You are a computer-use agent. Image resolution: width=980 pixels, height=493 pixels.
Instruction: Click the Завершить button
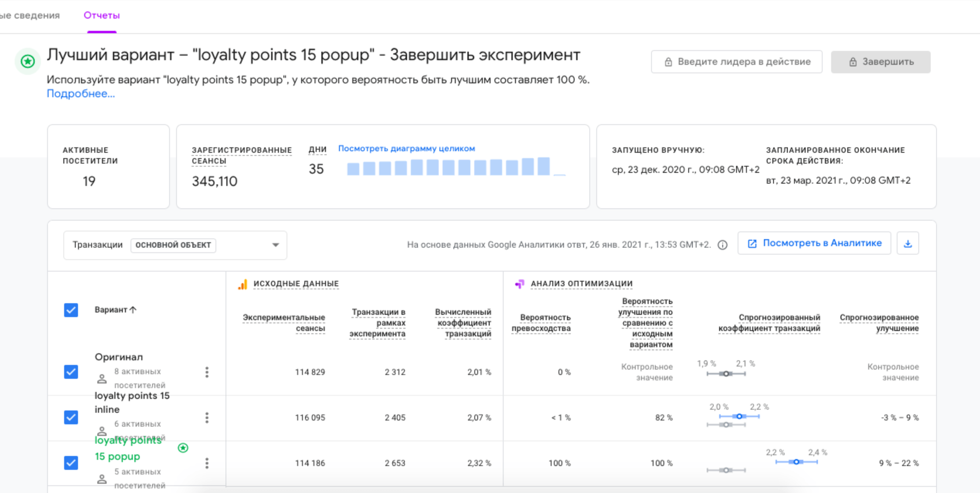[881, 62]
